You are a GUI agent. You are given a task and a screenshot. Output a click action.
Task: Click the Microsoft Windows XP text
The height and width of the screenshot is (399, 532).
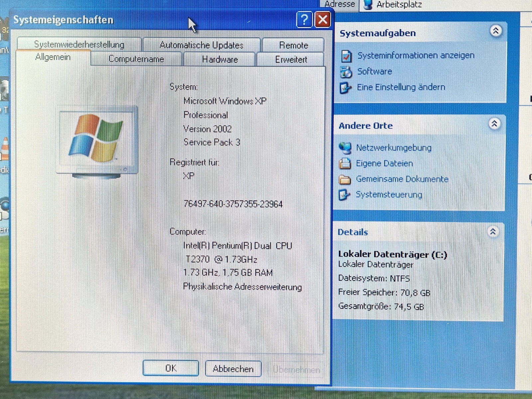pyautogui.click(x=225, y=101)
